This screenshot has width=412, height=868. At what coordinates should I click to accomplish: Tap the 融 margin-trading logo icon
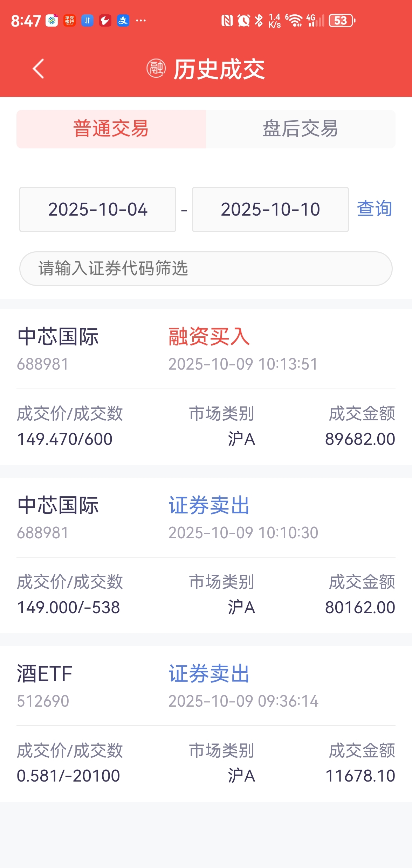156,69
